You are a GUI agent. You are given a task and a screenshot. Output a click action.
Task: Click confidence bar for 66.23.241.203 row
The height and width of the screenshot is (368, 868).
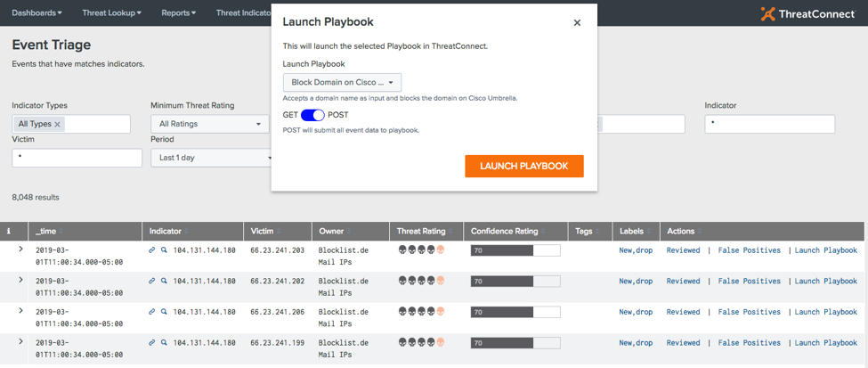click(515, 250)
